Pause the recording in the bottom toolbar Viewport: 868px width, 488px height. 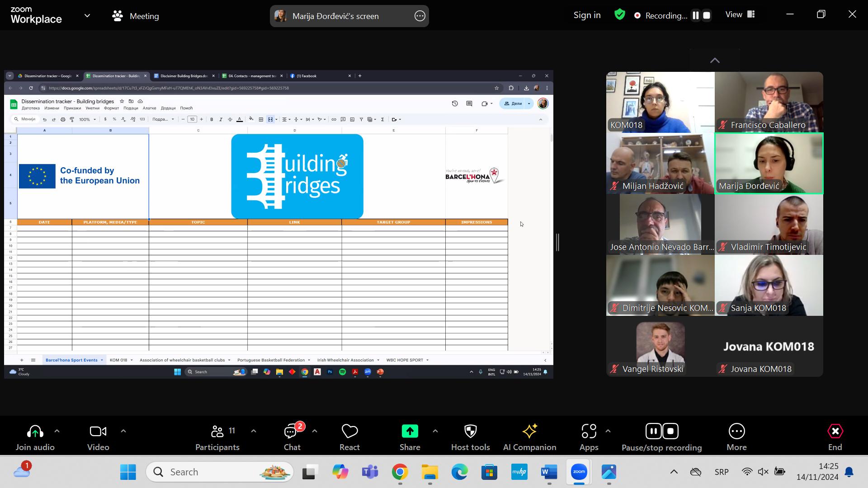pyautogui.click(x=654, y=432)
